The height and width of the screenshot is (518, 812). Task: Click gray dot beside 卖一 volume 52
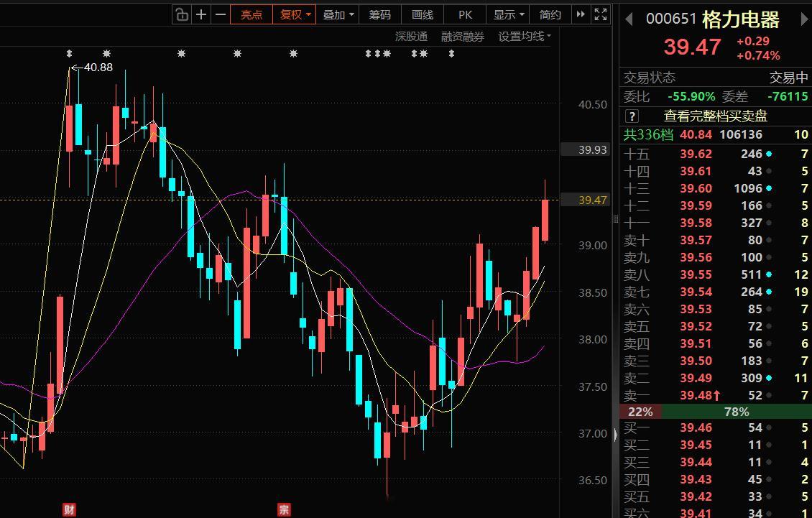tap(769, 395)
